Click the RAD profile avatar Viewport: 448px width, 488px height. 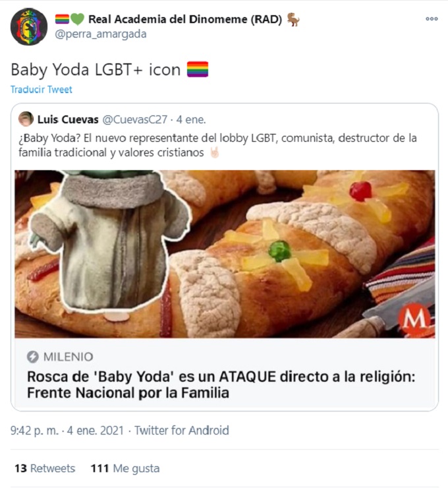click(29, 27)
